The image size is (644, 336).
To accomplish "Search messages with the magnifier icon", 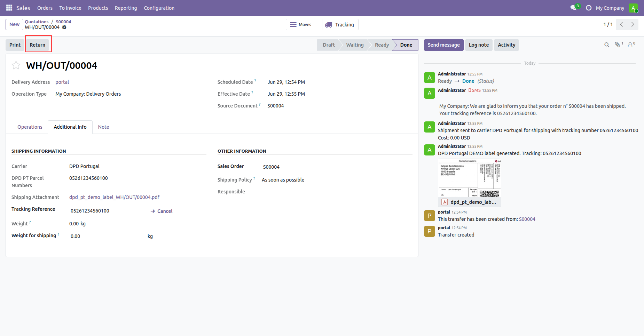I will point(607,45).
